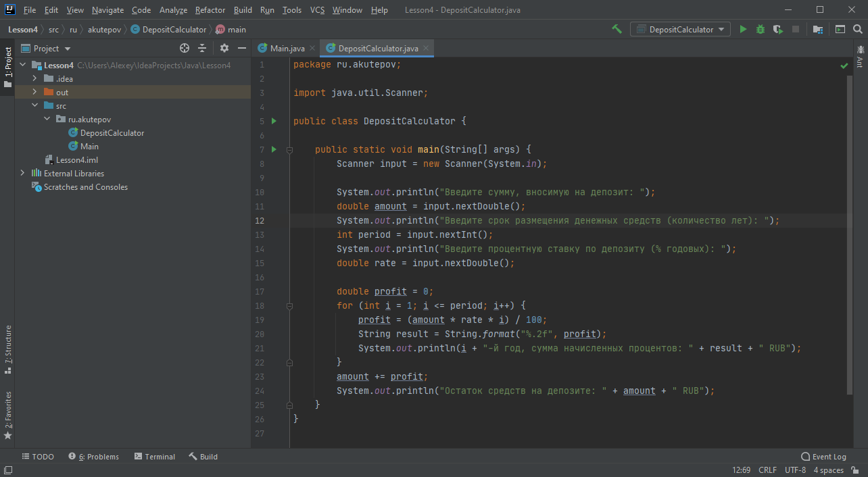Run with coverage icon in toolbar
The width and height of the screenshot is (868, 477).
[778, 29]
